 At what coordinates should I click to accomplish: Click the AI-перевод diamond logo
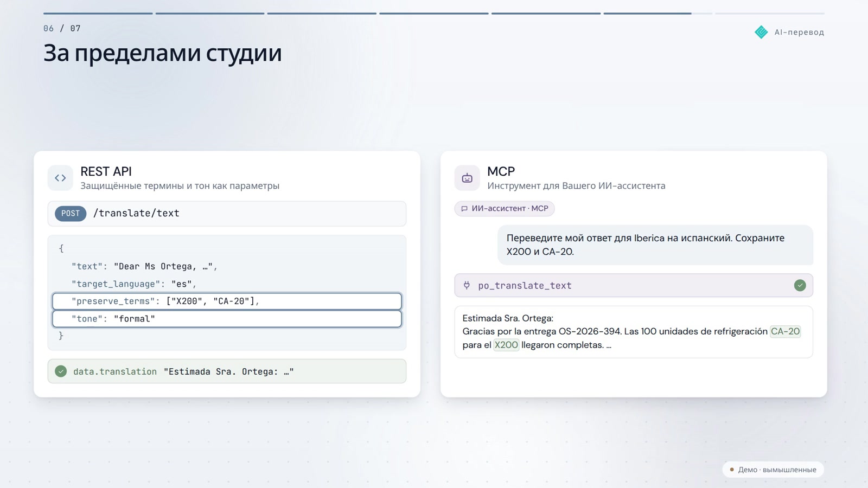click(761, 32)
